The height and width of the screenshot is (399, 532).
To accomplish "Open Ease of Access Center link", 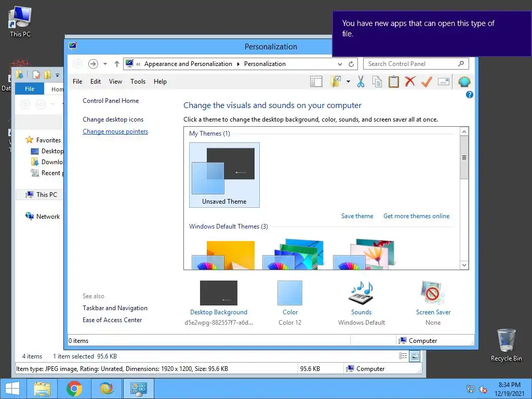I will (112, 320).
